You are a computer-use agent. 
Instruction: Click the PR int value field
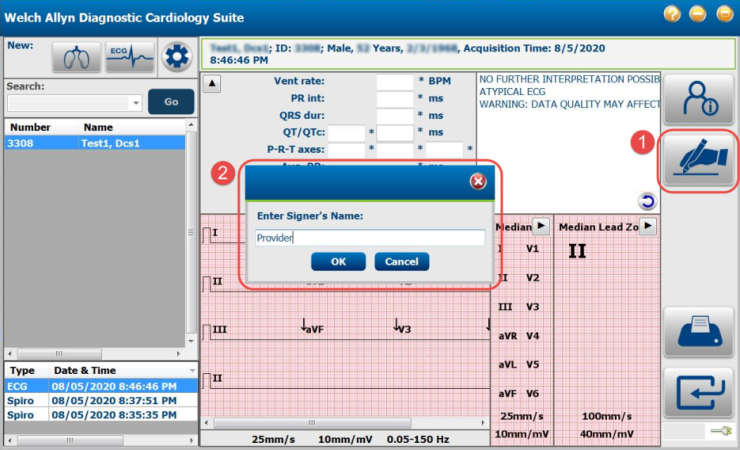point(395,99)
